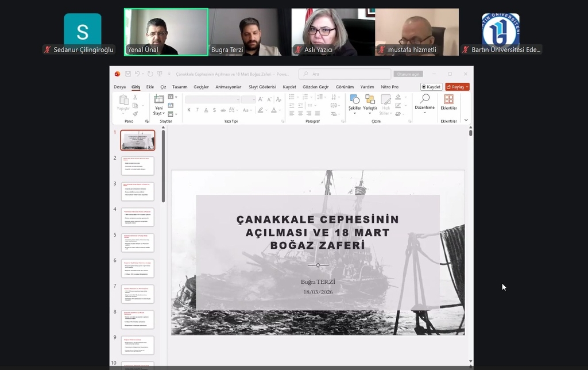The width and height of the screenshot is (588, 370).
Task: Open the Yerleştir arrange tool
Action: (x=370, y=100)
